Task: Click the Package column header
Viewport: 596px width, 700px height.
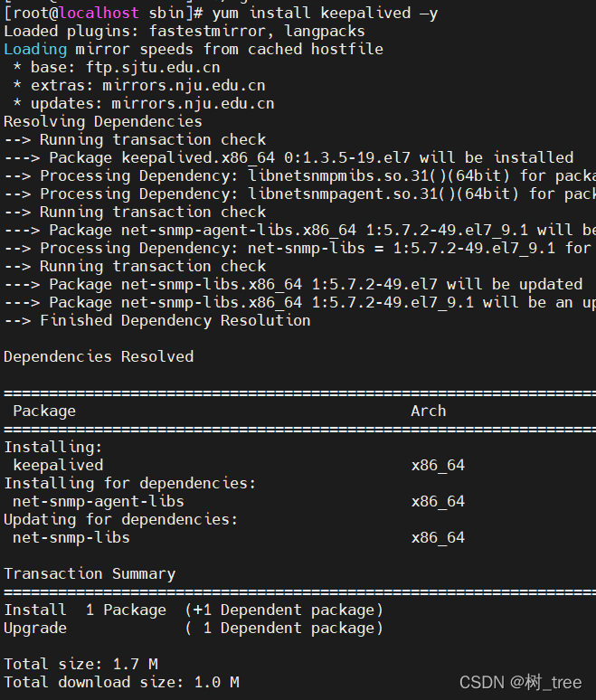Action: (44, 411)
